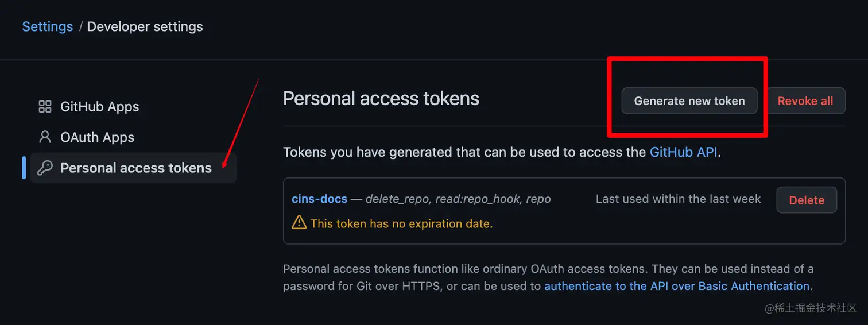This screenshot has height=325, width=868.
Task: Click the token scopes text delete_repo, read:repo_hook, repo
Action: pyautogui.click(x=458, y=199)
